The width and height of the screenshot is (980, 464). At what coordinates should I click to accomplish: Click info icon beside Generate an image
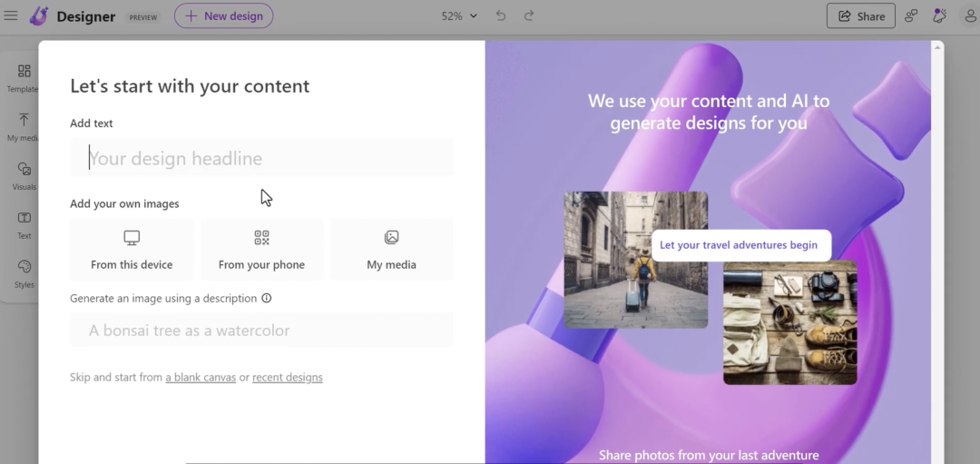[x=266, y=298]
